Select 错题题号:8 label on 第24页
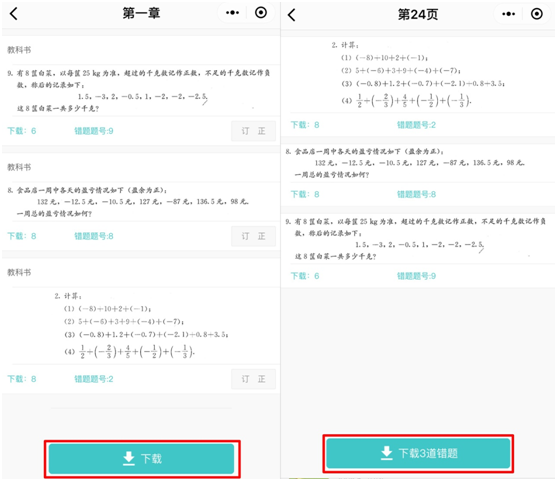The height and width of the screenshot is (481, 557). tap(416, 194)
